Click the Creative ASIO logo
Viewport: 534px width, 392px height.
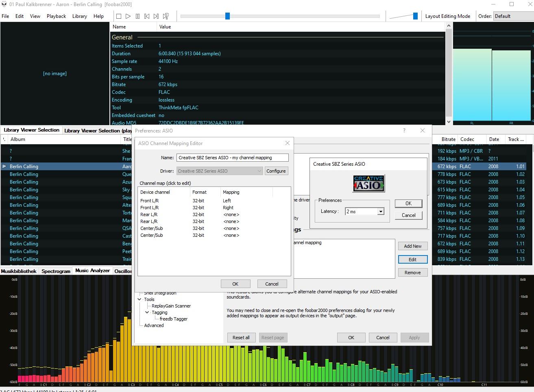point(368,184)
